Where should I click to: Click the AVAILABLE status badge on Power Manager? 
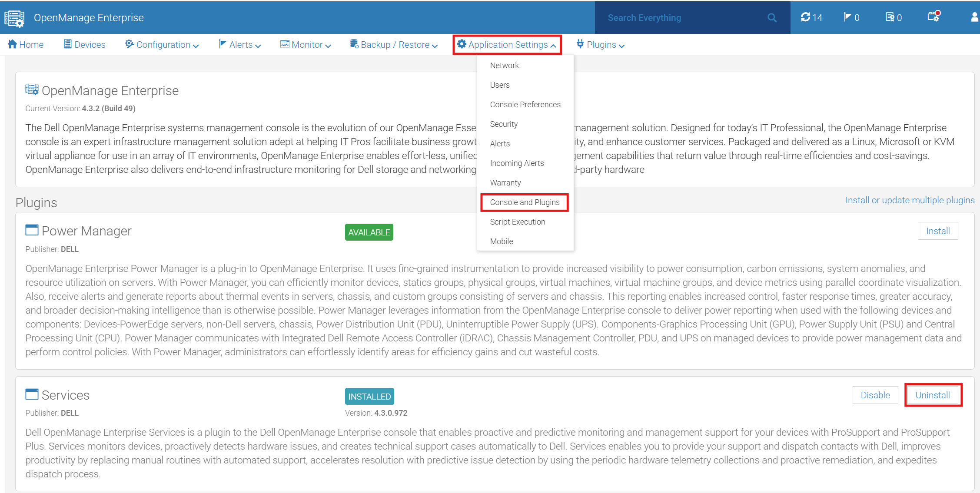pyautogui.click(x=369, y=232)
